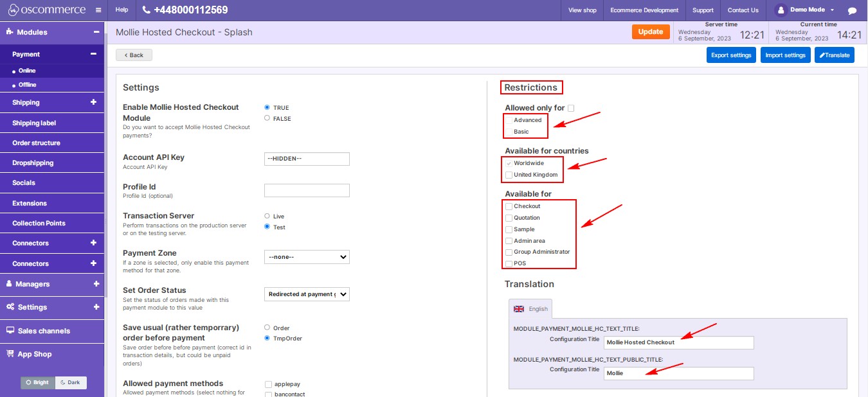Click the hamburger menu icon in header
868x397 pixels.
(x=98, y=10)
